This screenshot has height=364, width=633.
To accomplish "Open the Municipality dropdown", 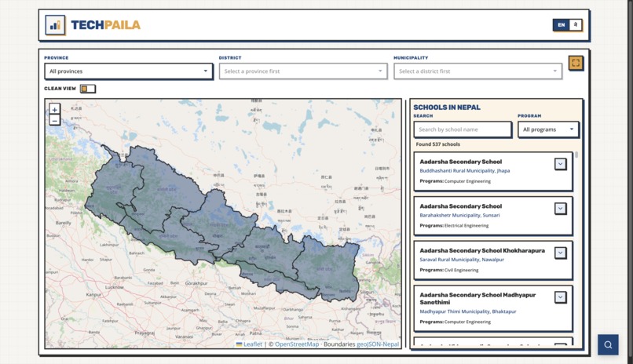I will click(478, 71).
